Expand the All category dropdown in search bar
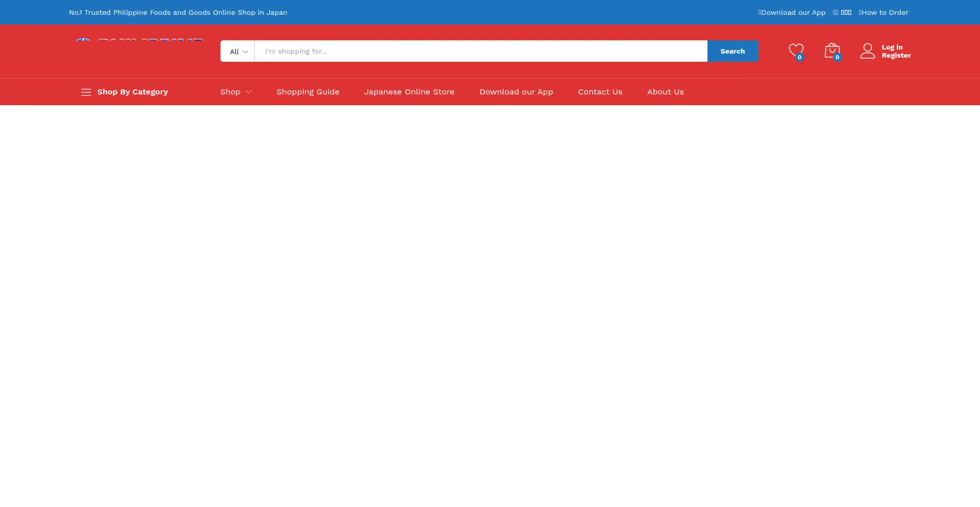 click(238, 52)
